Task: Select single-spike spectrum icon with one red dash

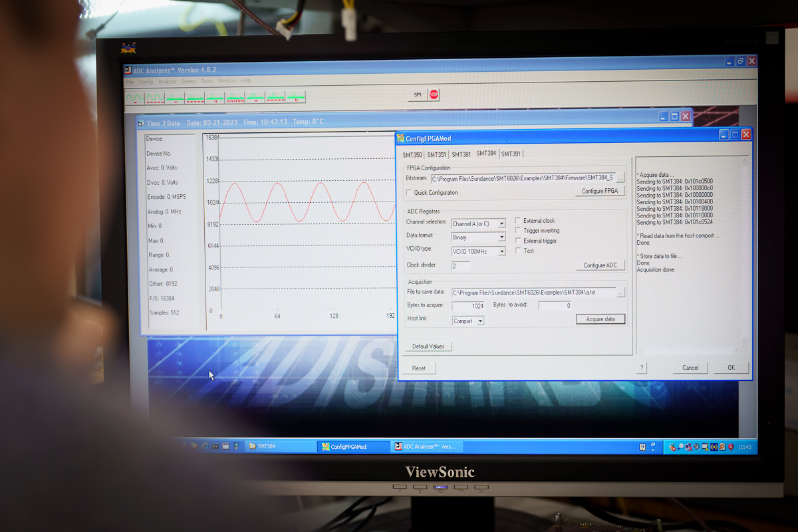Action: [x=175, y=98]
